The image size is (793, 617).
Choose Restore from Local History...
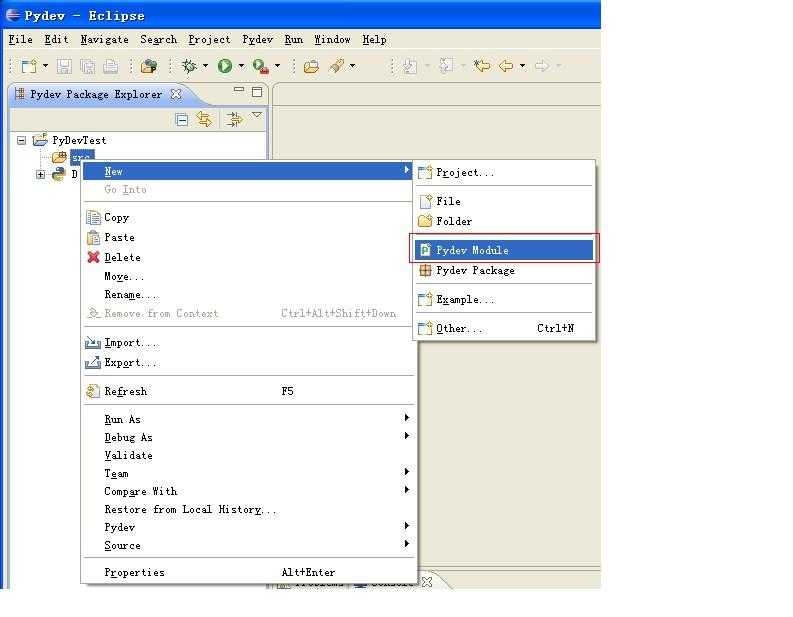(248, 509)
